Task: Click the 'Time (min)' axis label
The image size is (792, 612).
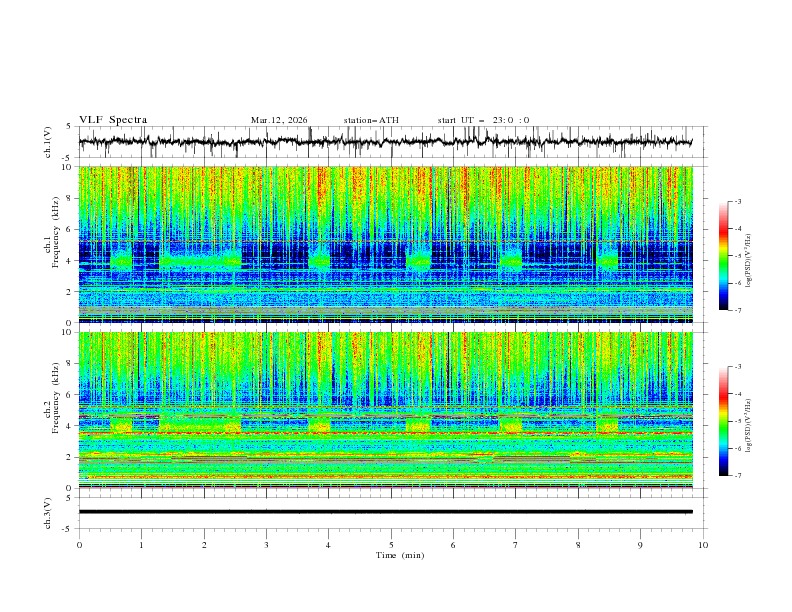Action: coord(400,555)
